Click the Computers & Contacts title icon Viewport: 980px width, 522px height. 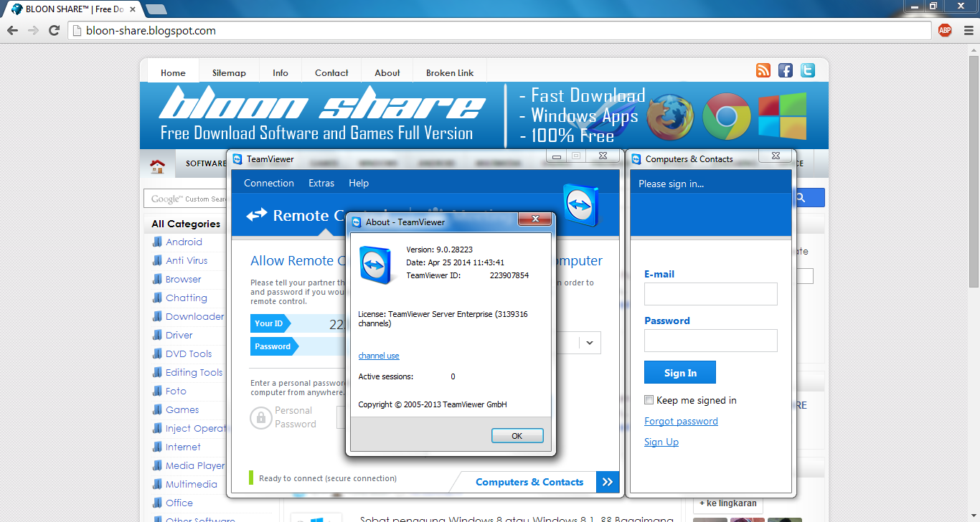[636, 159]
